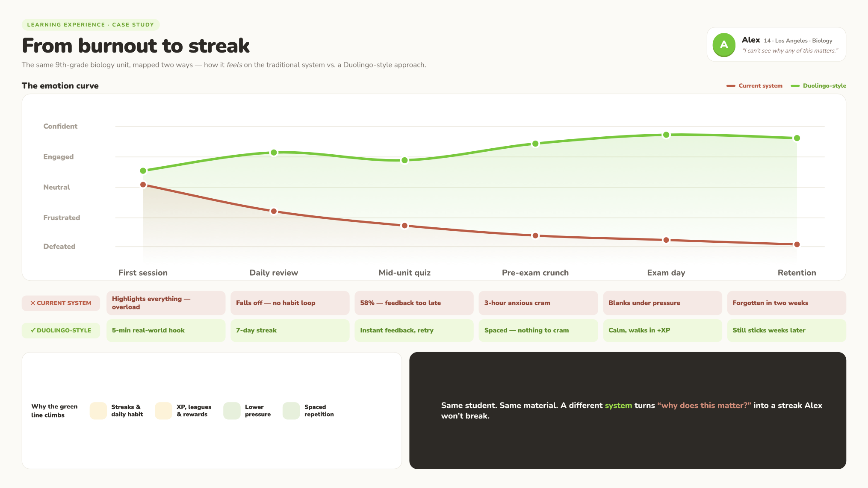Click the 'Spaced — nothing to cram' card

(538, 330)
